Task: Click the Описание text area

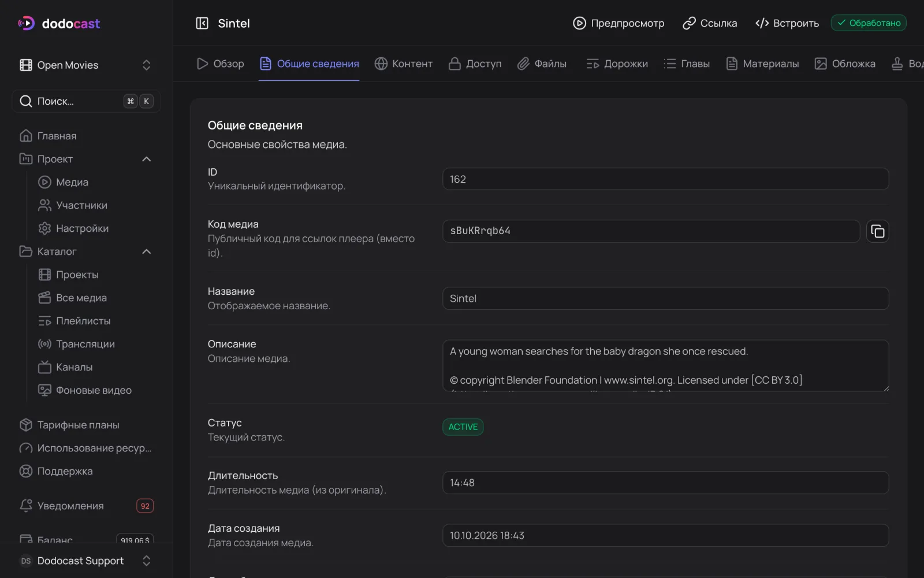Action: [665, 366]
